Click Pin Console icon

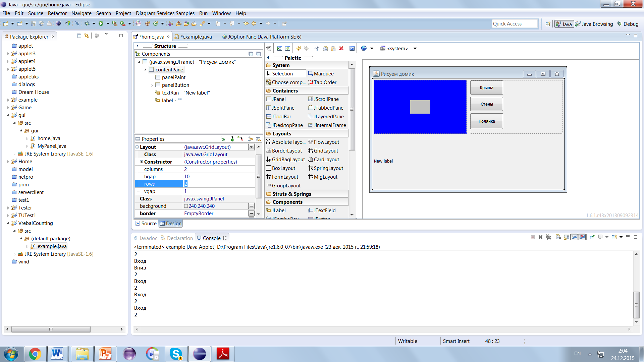592,237
